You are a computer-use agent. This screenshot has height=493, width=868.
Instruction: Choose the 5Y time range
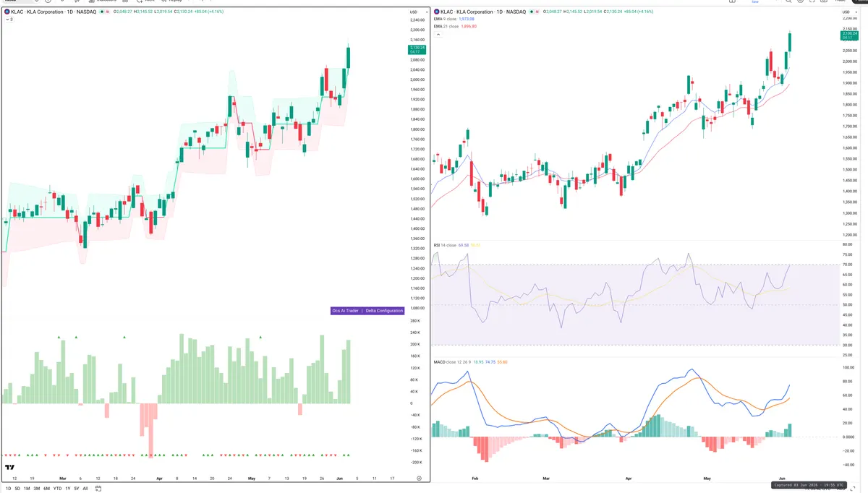[76, 489]
